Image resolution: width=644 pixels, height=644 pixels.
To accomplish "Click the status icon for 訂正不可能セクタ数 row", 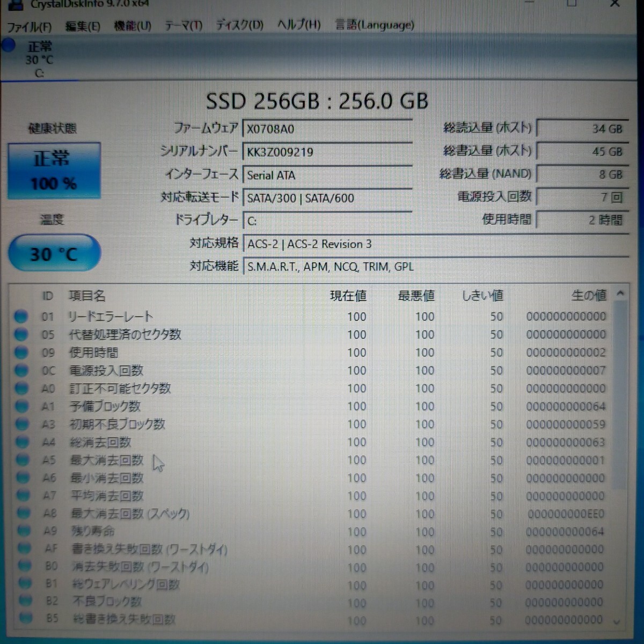I will tap(21, 388).
